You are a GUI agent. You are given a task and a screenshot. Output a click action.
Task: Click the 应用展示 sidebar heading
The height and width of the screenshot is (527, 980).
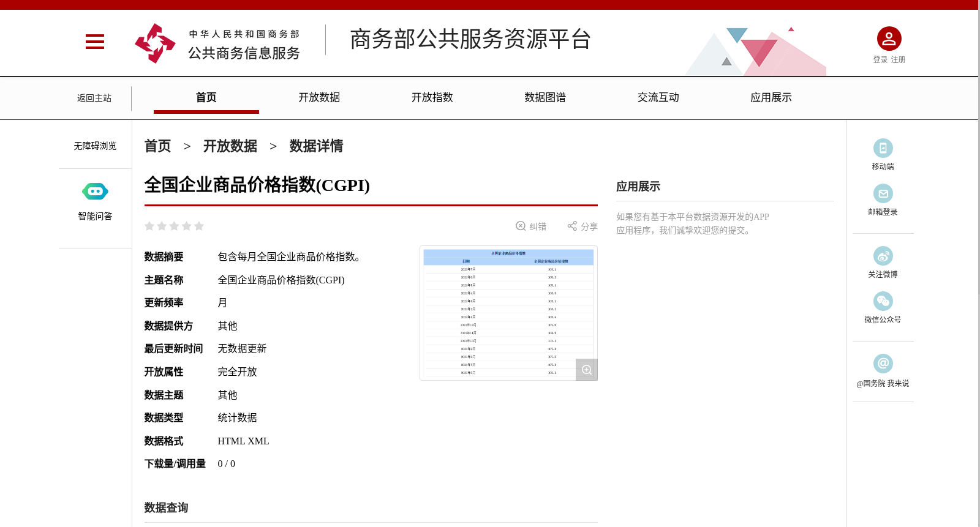pyautogui.click(x=638, y=187)
